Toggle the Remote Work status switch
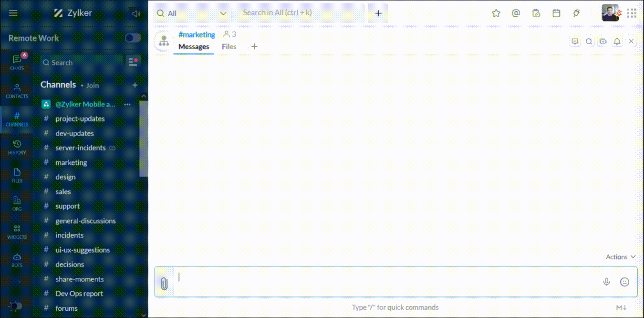This screenshot has width=644, height=318. point(132,38)
